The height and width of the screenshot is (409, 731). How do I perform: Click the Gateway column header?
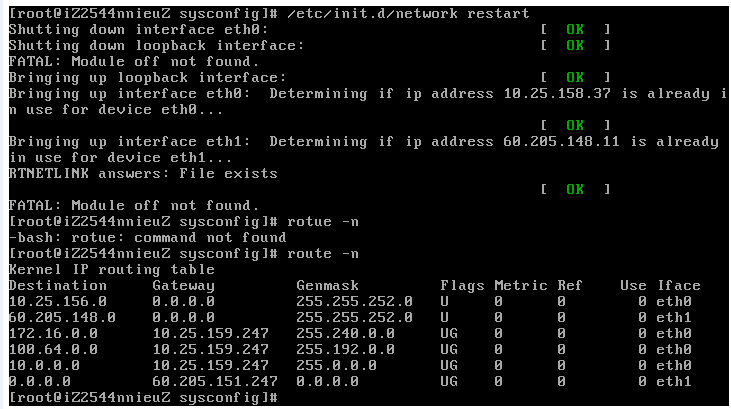coord(183,285)
